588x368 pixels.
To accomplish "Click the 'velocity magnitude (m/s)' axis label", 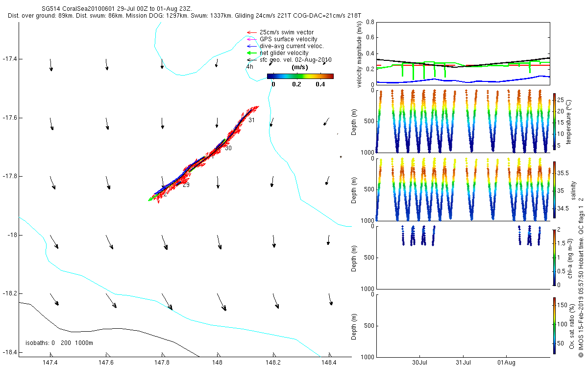I will click(x=360, y=55).
